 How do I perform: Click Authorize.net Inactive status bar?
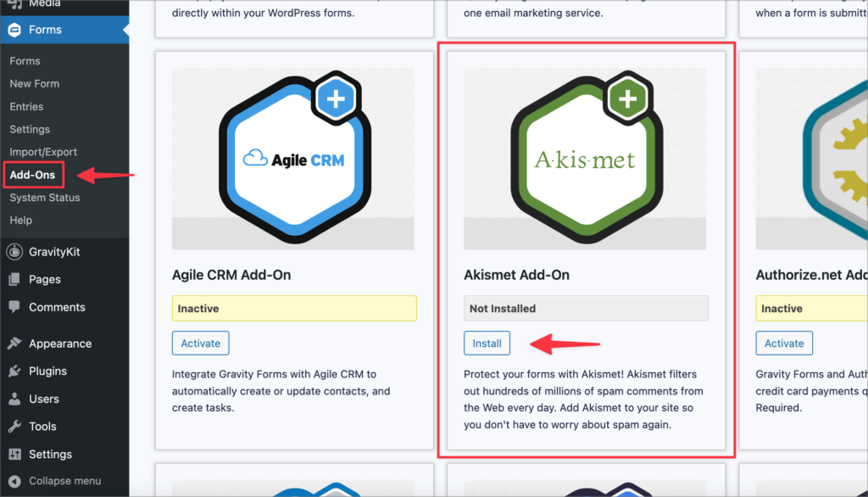pyautogui.click(x=811, y=308)
